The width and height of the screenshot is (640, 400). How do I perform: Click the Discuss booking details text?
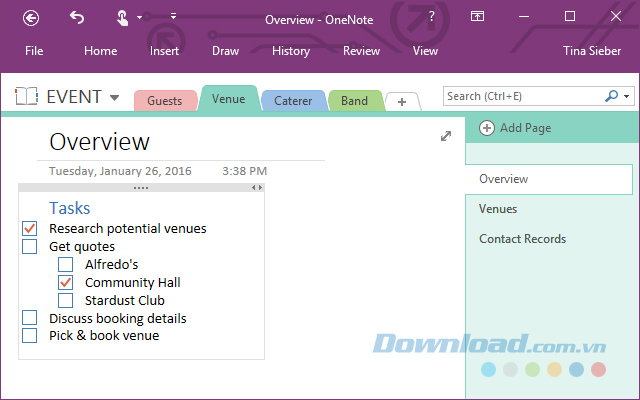pos(118,318)
